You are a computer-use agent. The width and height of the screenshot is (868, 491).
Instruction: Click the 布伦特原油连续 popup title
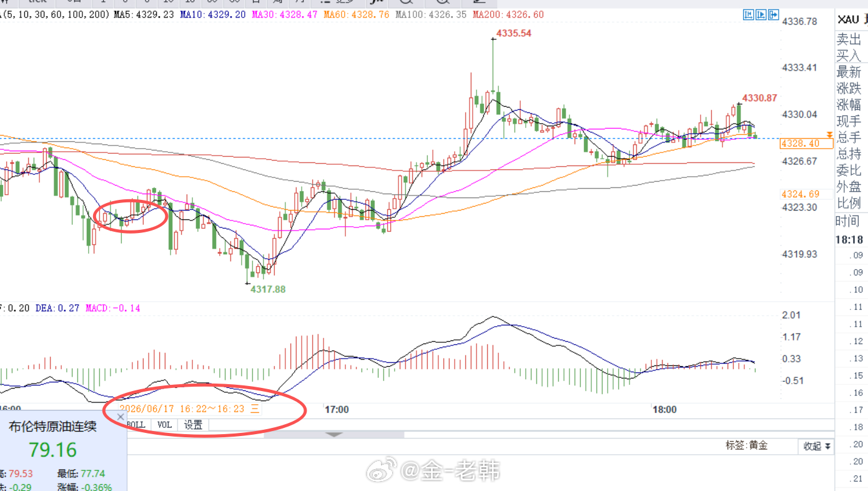pos(52,427)
